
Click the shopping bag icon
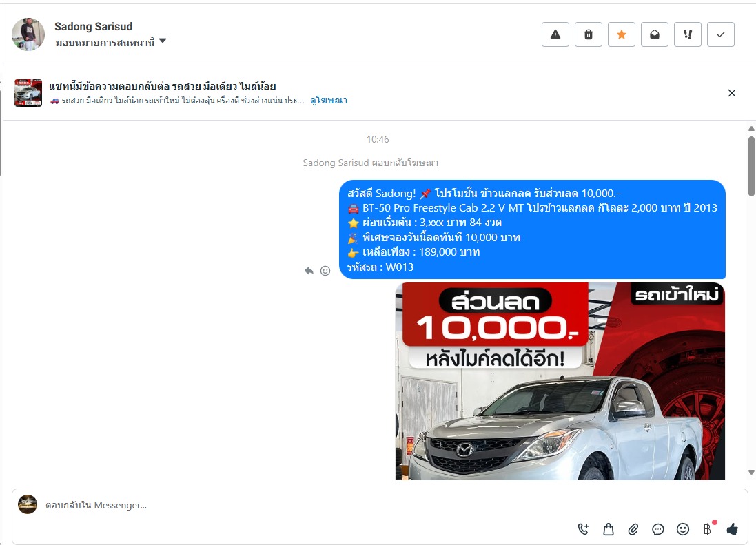(x=609, y=529)
